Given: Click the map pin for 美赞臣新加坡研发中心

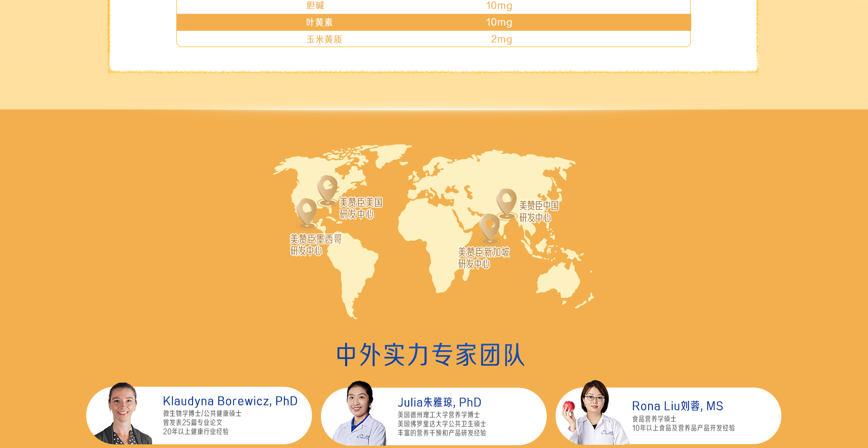Looking at the screenshot, I should [489, 229].
